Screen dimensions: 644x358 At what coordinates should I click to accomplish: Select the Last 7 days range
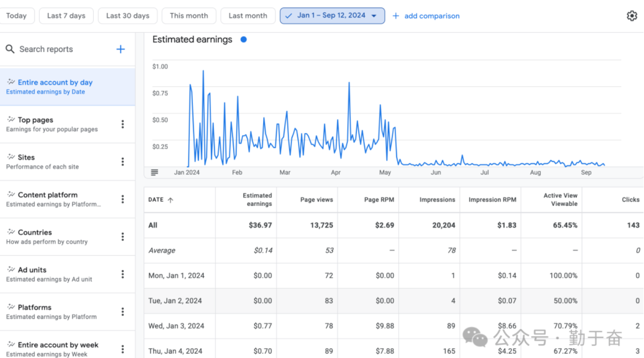(66, 16)
